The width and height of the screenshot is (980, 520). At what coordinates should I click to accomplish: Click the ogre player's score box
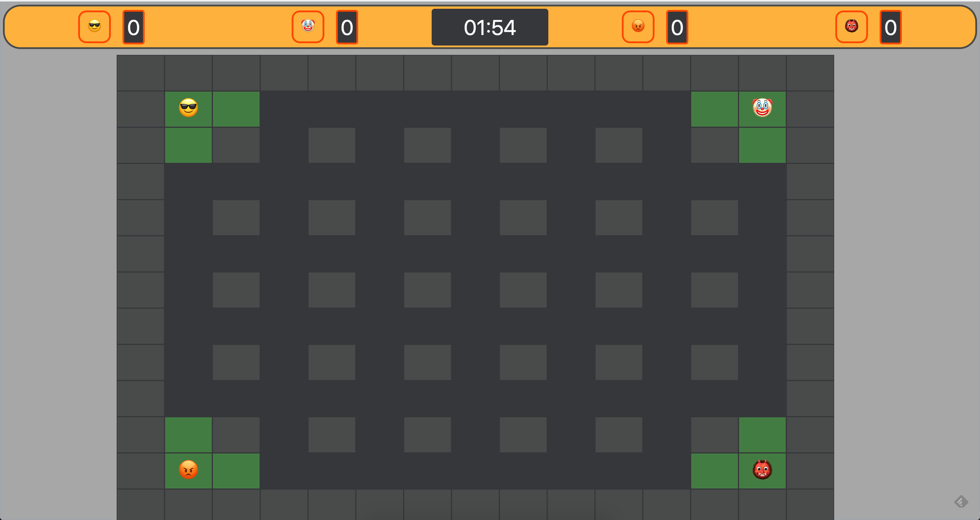[890, 27]
